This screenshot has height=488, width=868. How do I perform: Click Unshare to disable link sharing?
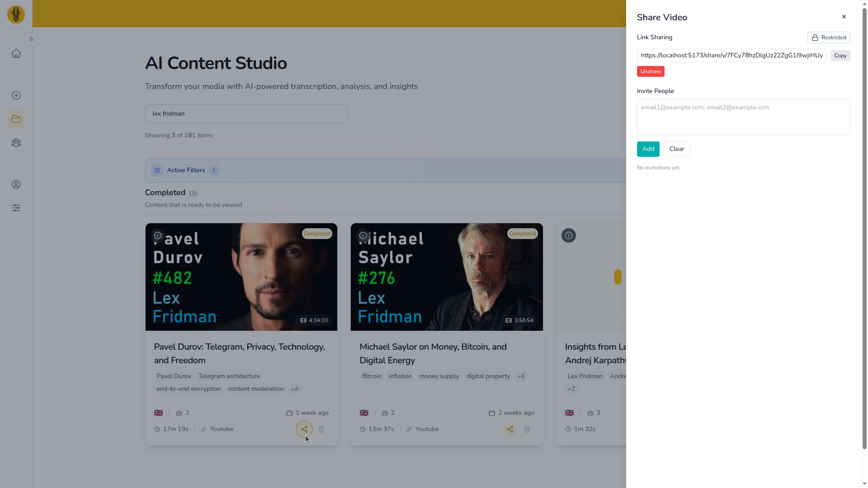[x=650, y=71]
